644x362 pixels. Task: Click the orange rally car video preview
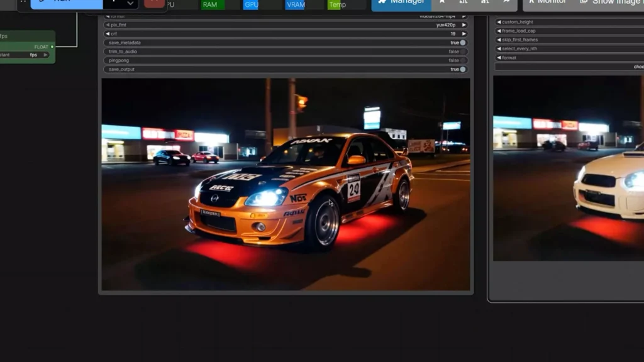click(286, 184)
